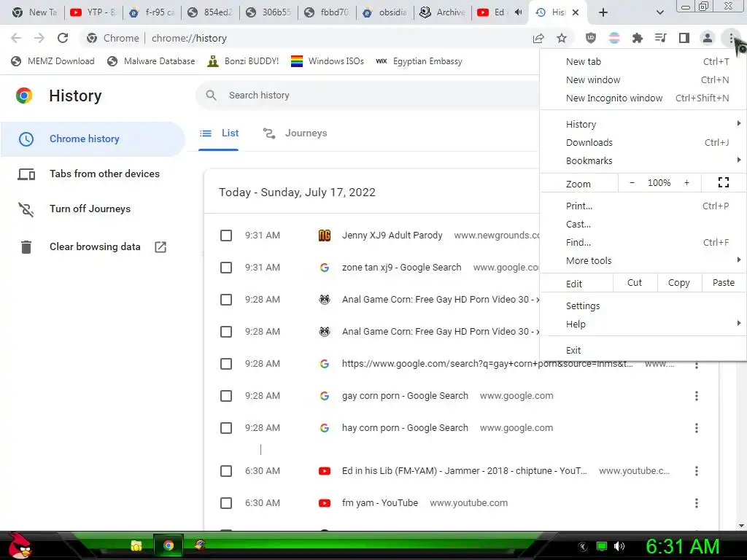Click the Tabs from other devices icon

click(x=26, y=174)
